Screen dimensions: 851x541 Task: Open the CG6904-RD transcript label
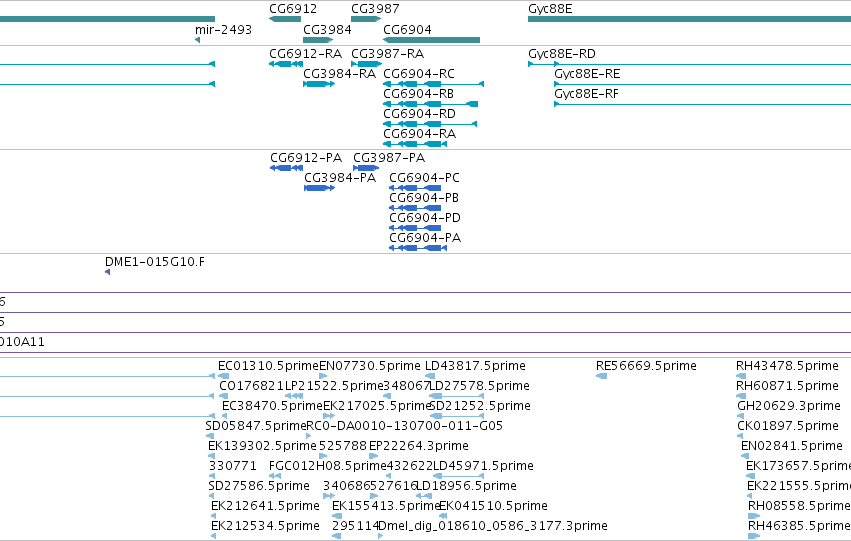[x=420, y=114]
